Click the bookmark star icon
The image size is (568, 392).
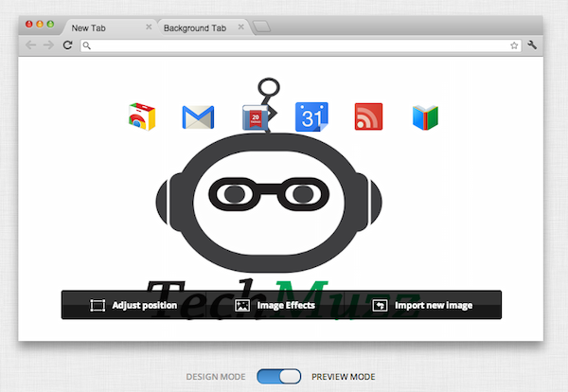pyautogui.click(x=514, y=45)
